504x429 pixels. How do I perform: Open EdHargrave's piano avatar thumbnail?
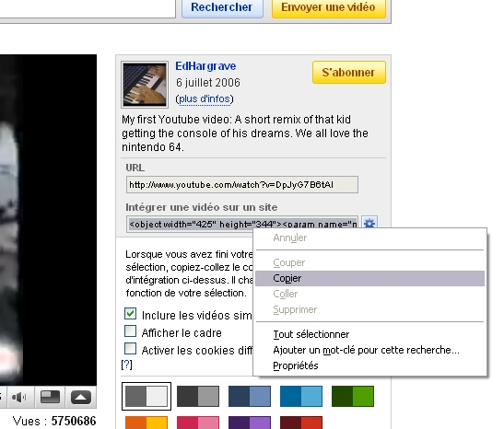tap(145, 85)
